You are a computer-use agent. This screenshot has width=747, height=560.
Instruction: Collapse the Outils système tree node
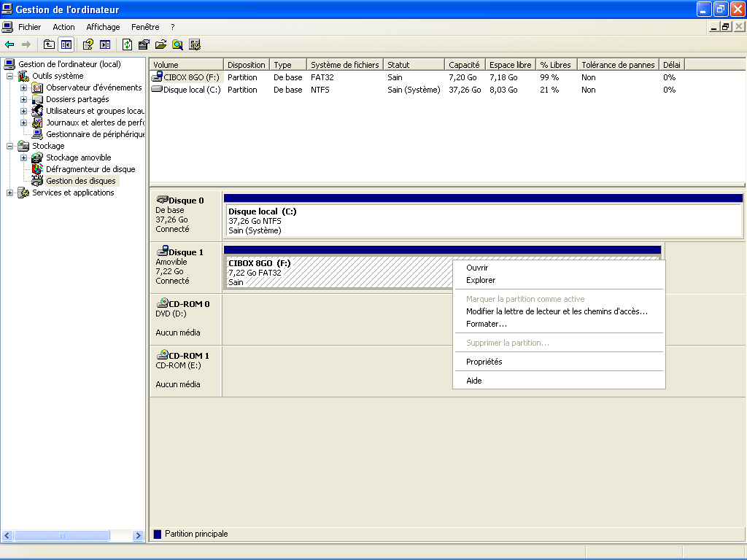tap(10, 76)
